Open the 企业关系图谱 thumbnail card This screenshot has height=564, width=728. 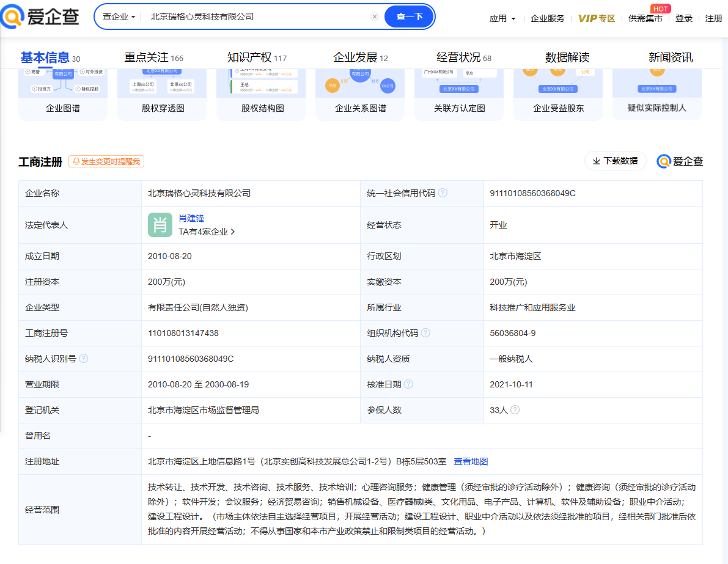(x=360, y=95)
